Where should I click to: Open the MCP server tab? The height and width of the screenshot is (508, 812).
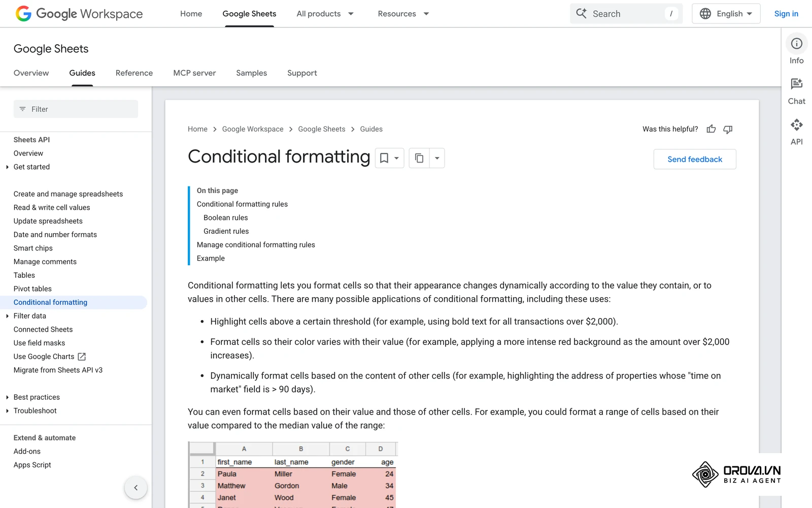tap(194, 73)
